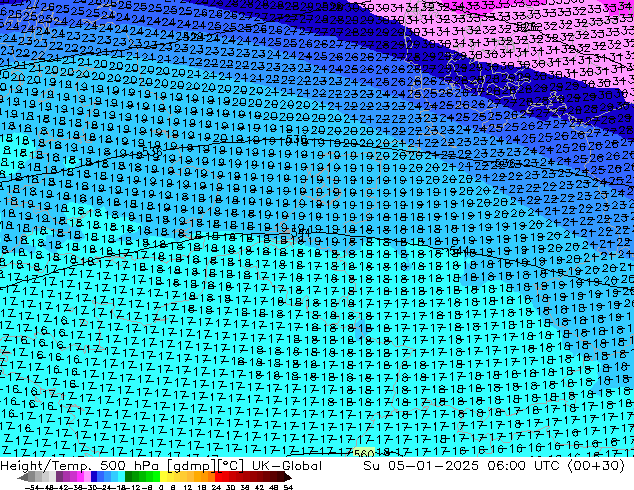Select the cyan swatch in the legend
Viewport: 634px width, 490px height.
[121, 476]
